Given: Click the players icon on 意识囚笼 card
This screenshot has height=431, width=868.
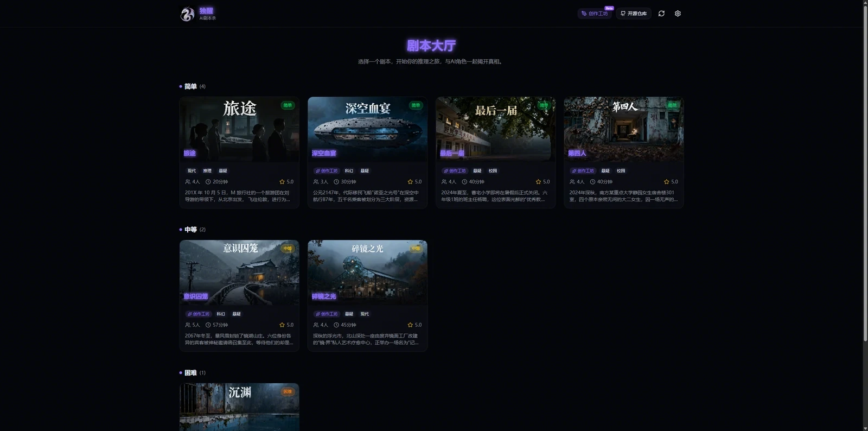Looking at the screenshot, I should [188, 325].
